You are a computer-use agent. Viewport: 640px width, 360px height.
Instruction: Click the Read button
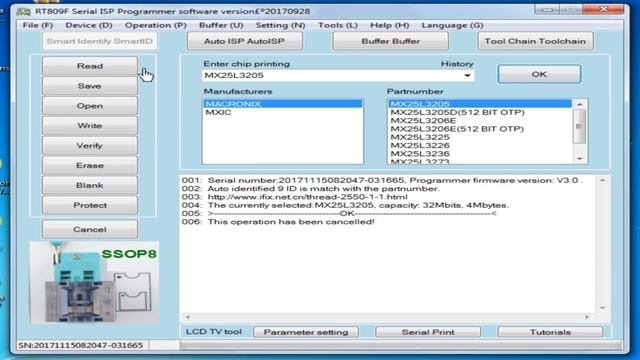[90, 66]
